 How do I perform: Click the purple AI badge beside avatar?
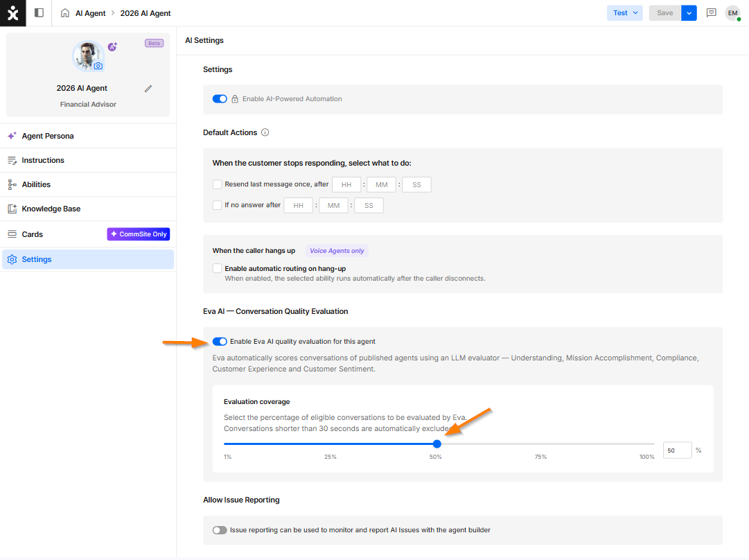point(112,46)
